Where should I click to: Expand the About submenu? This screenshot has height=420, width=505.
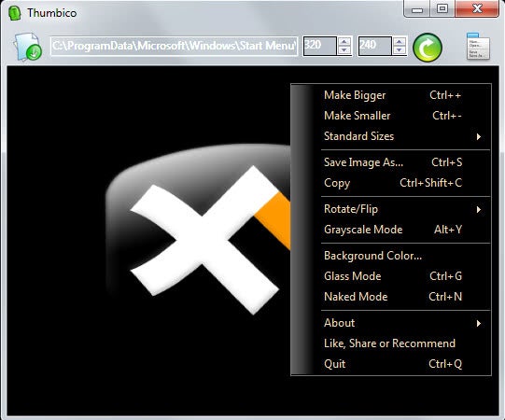pyautogui.click(x=391, y=323)
